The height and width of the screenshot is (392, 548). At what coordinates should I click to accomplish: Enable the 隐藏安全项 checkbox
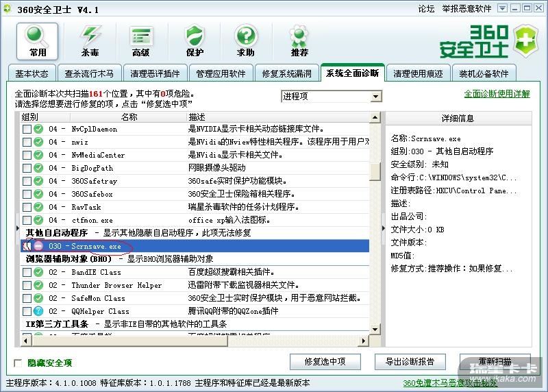tap(18, 363)
